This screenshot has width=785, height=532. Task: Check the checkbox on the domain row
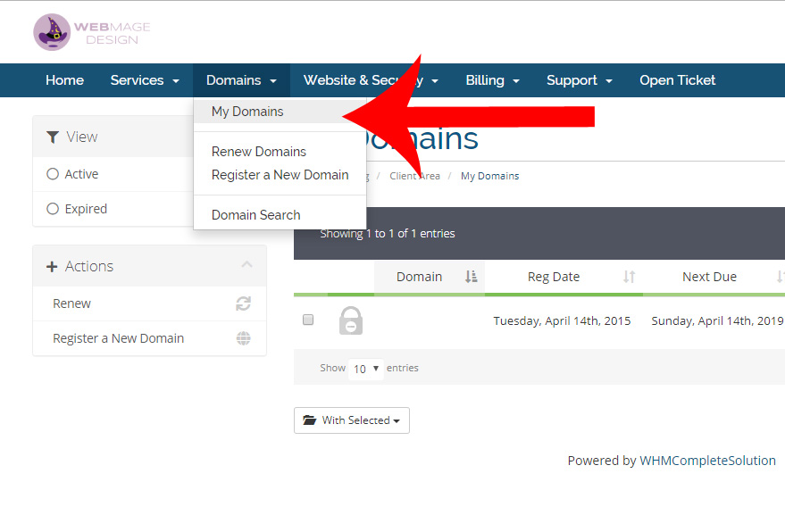tap(307, 320)
